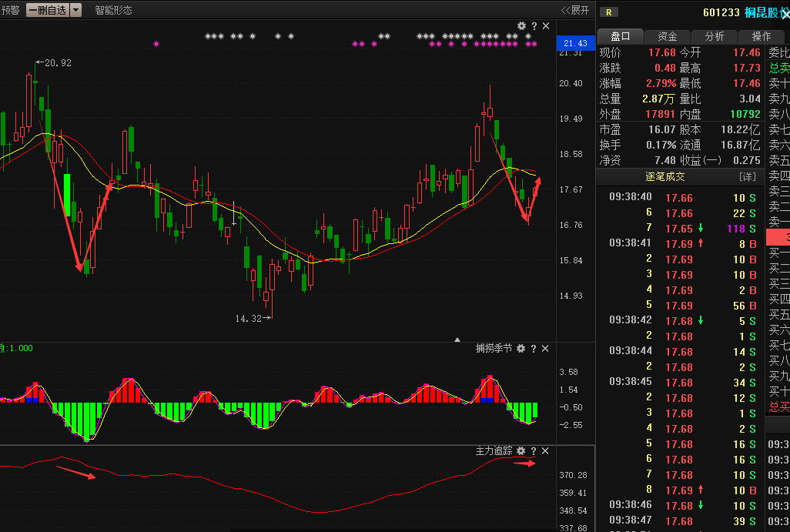
Task: Open settings gear for 主力追踪 indicator
Action: [521, 451]
